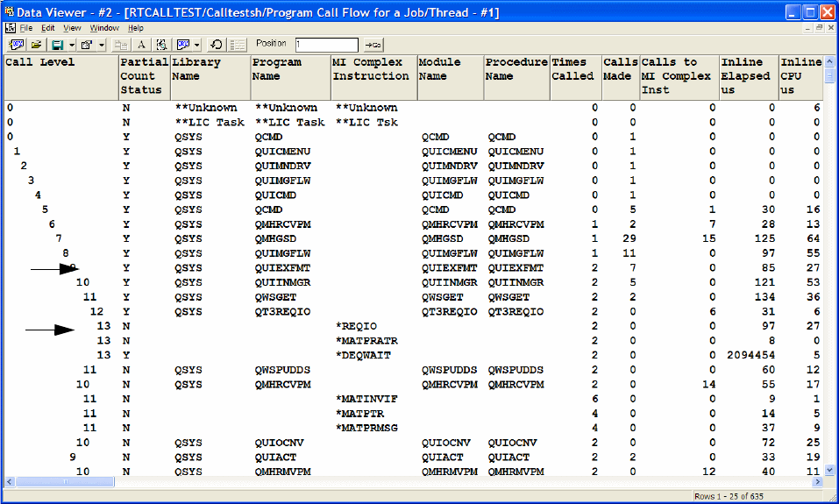Click the Library Name column header
The image size is (839, 504).
210,78
